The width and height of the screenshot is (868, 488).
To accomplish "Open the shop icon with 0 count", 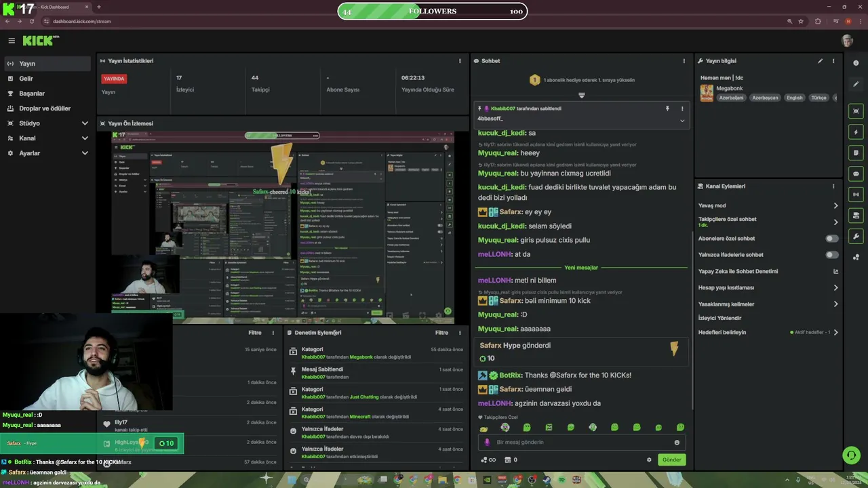I will (511, 460).
